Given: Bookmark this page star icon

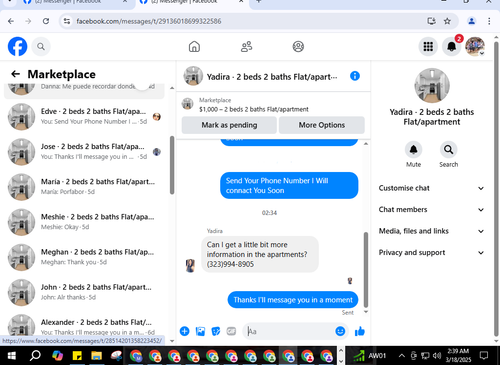Looking at the screenshot, I should pyautogui.click(x=447, y=21).
